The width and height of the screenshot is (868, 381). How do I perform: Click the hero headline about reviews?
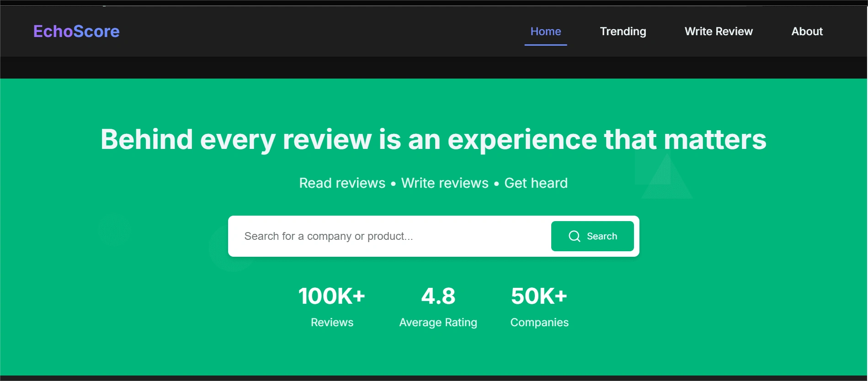pyautogui.click(x=434, y=139)
